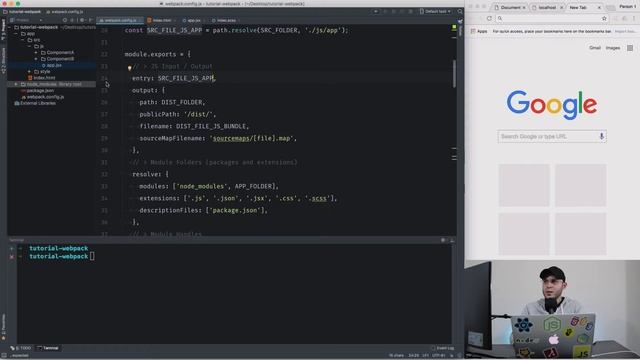Screen dimensions: 640x360
Task: Switch to the index.scss editor tab
Action: coord(226,20)
